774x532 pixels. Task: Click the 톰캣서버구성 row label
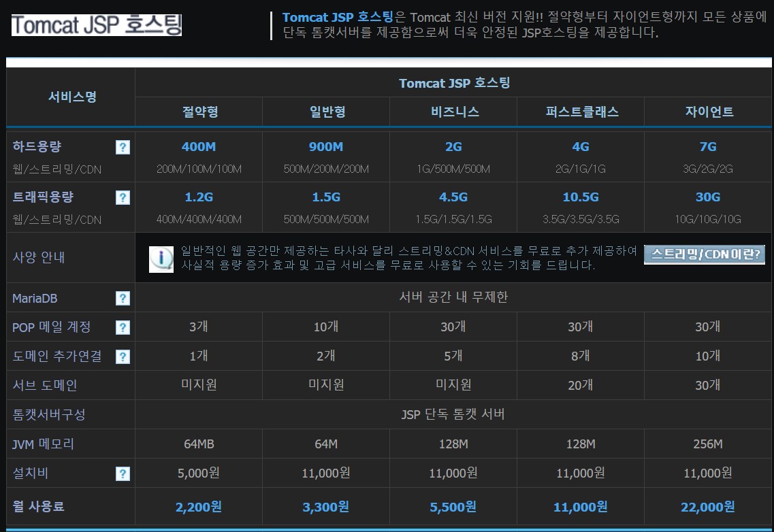[x=49, y=414]
